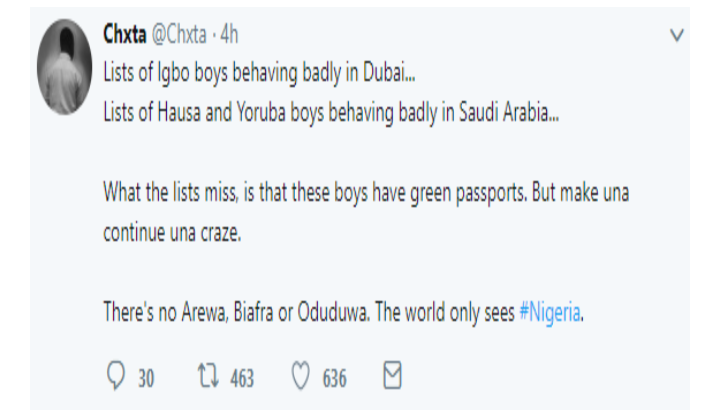Click the bold Chxta display name
This screenshot has width=720, height=410.
125,35
